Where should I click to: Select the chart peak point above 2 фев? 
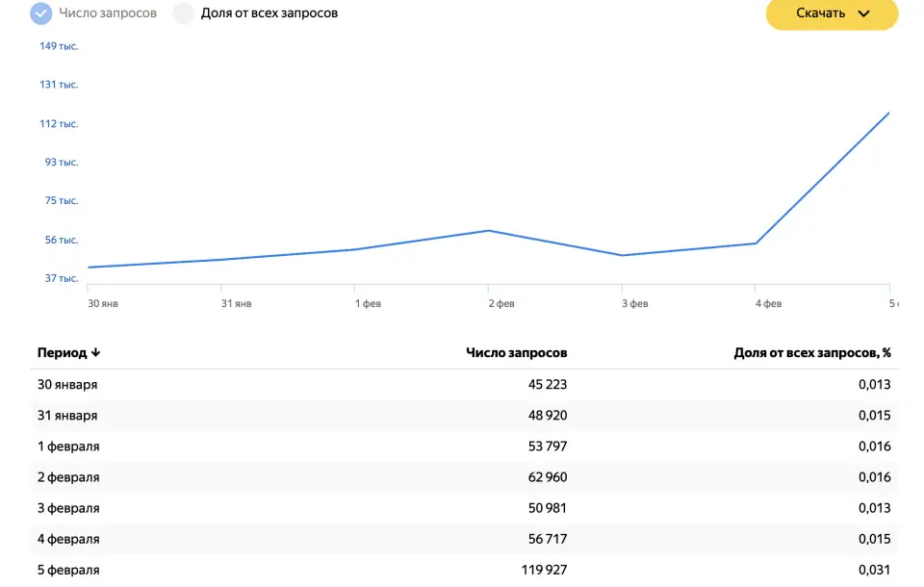pos(488,231)
